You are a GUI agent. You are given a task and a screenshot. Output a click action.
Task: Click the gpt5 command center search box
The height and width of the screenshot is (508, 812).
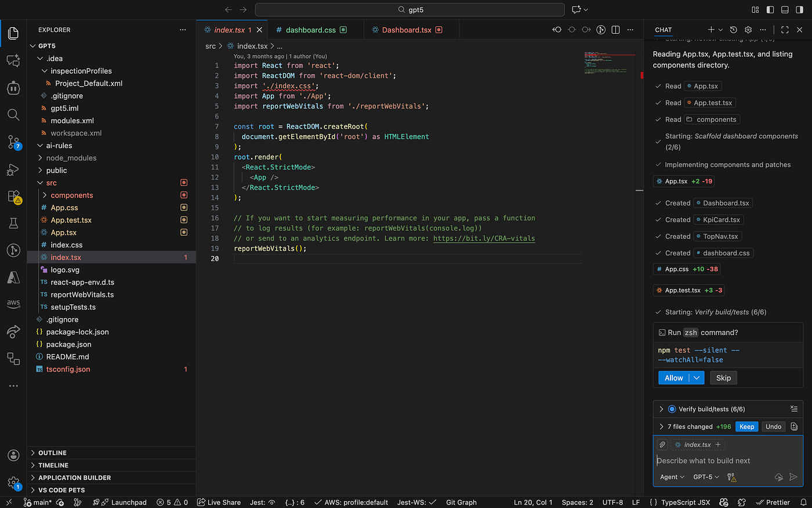point(409,10)
